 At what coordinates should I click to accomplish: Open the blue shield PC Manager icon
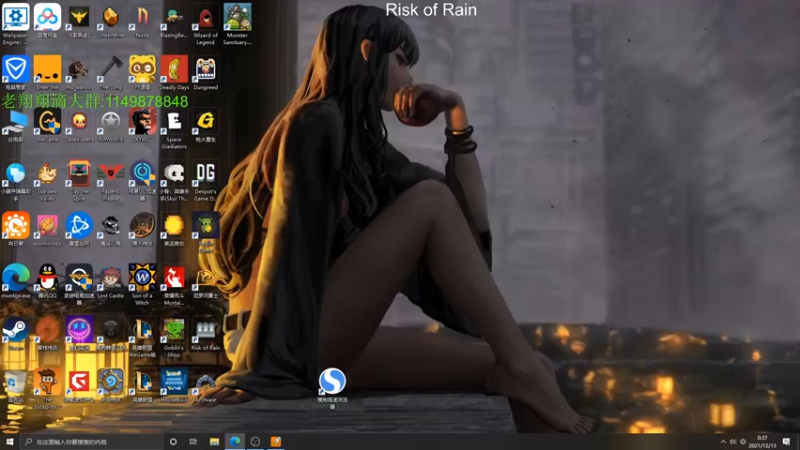click(x=15, y=72)
